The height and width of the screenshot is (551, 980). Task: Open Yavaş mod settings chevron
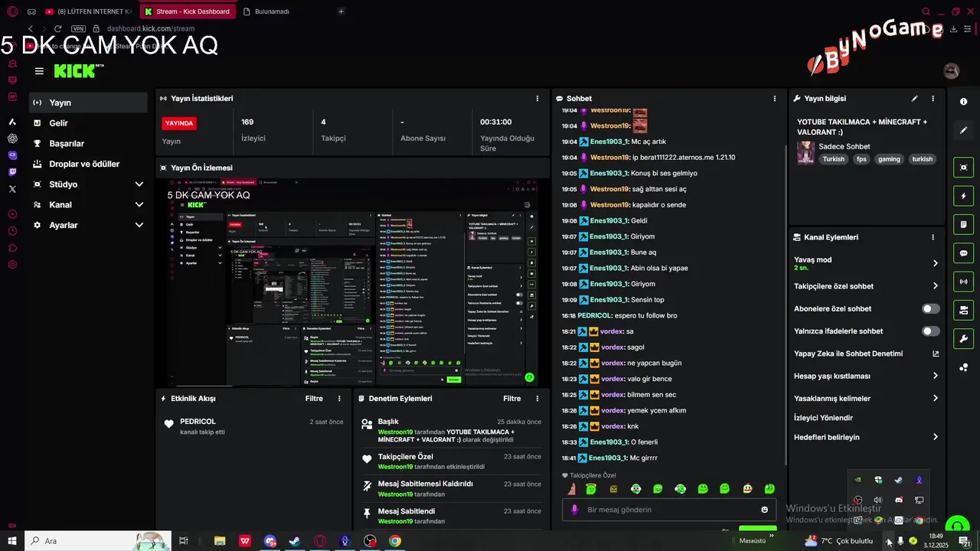(935, 263)
